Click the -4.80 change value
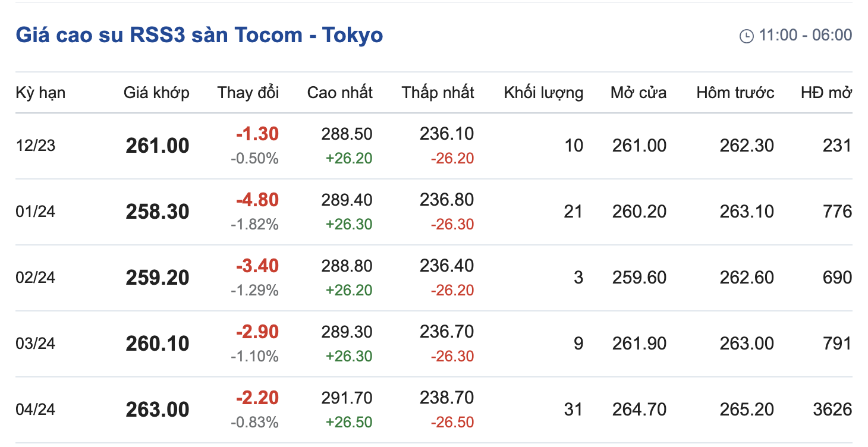Viewport: 868px width, 447px height. (257, 200)
